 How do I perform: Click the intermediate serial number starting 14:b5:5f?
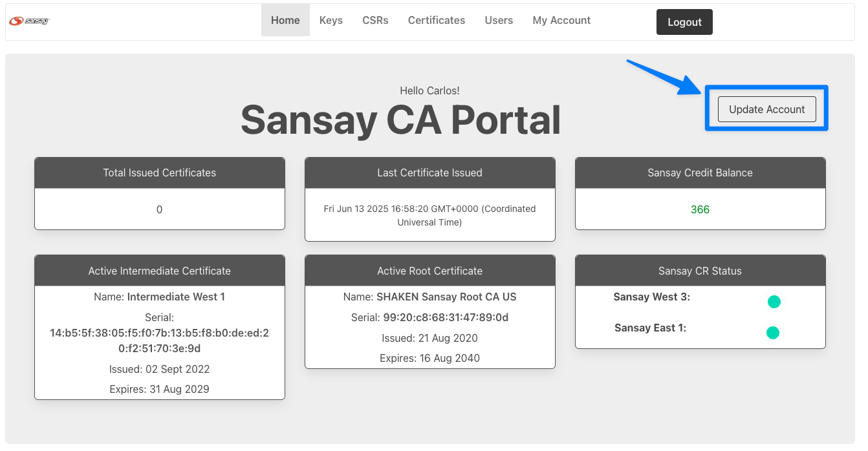tap(160, 341)
